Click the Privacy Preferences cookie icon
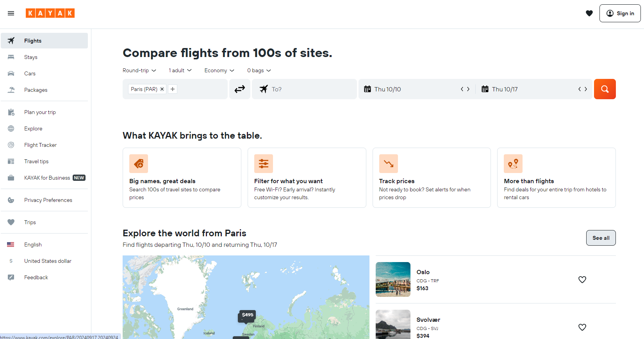 point(11,200)
